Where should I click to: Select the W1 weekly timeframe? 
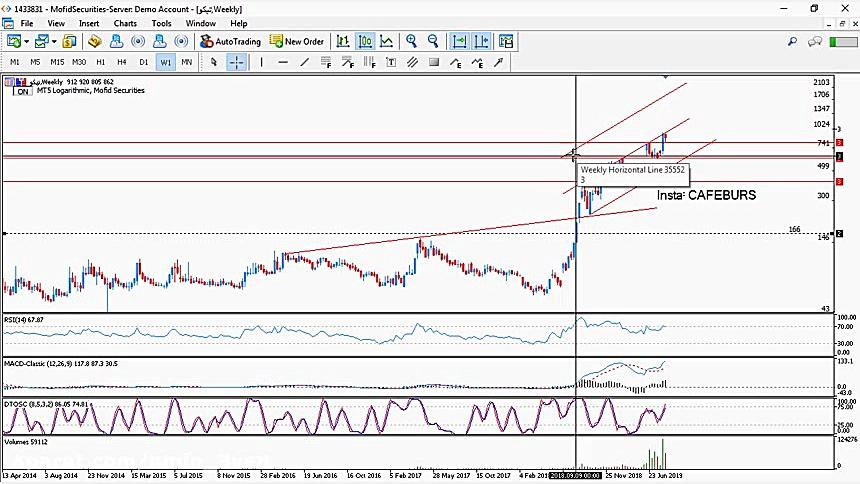(x=165, y=62)
